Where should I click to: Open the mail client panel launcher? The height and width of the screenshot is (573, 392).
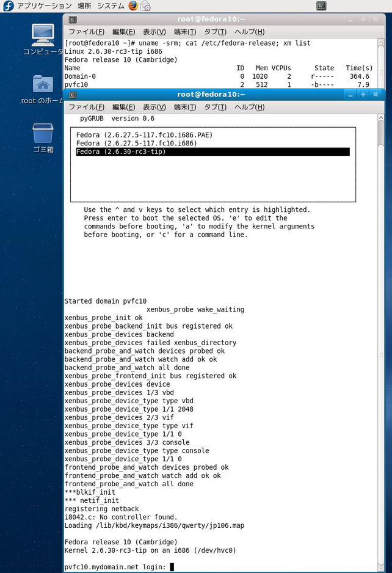(145, 5)
